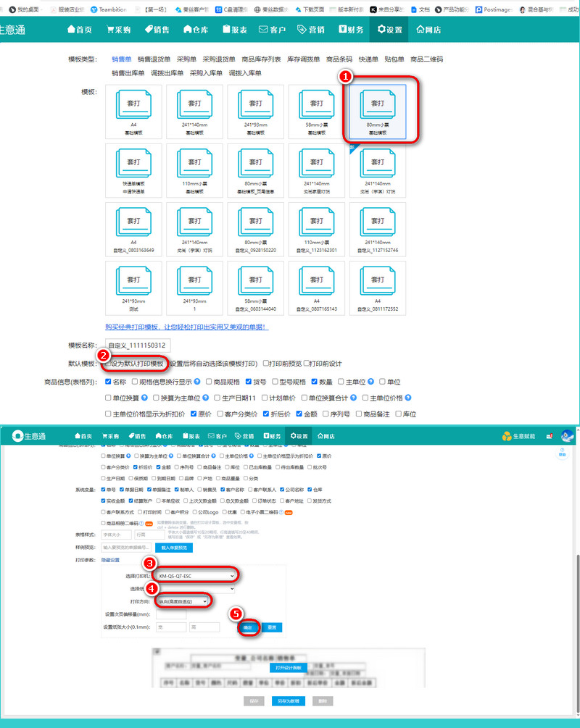
Task: Select the 80mm小票 template thumbnail
Action: [x=378, y=109]
